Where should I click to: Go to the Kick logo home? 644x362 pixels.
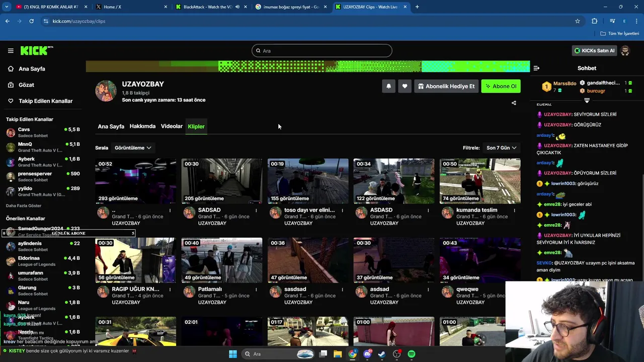click(37, 50)
